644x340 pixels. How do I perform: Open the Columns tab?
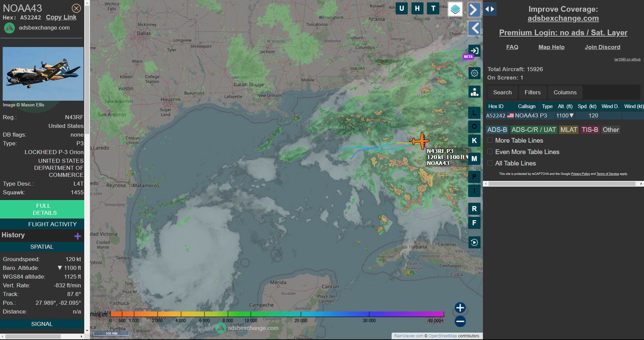click(x=565, y=92)
